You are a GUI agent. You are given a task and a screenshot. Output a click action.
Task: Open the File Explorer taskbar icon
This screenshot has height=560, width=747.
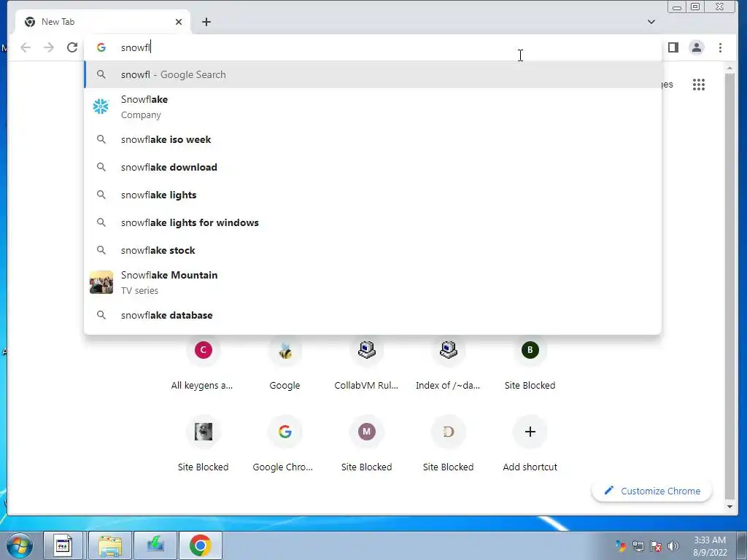tap(110, 545)
